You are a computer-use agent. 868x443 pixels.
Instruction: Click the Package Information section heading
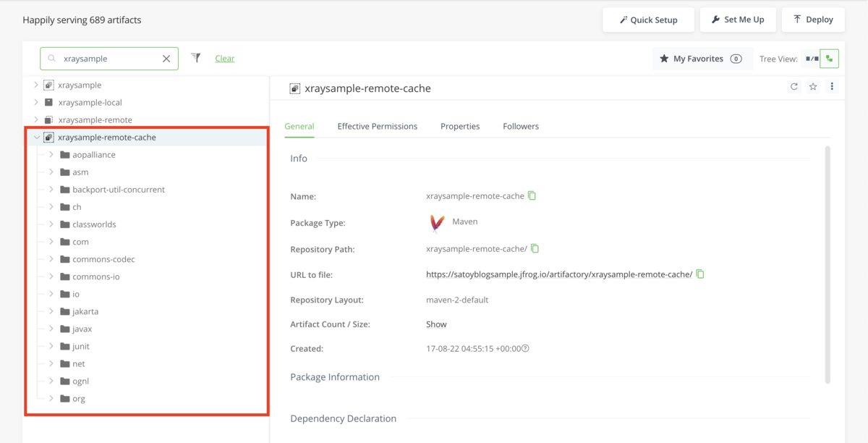(x=335, y=377)
